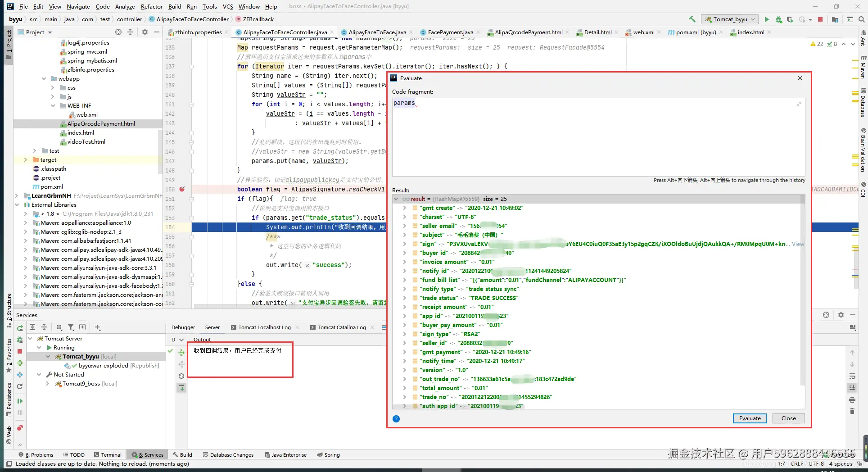Open the filter options in Services toolbar

[x=71, y=327]
